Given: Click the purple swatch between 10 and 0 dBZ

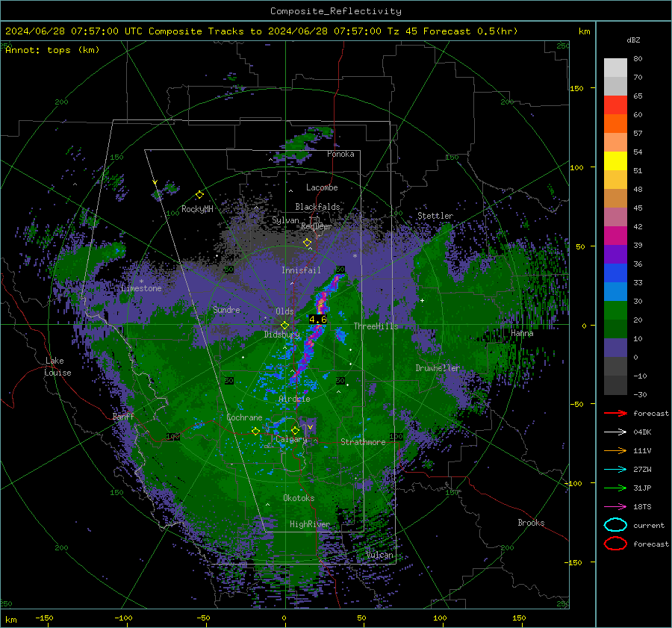Looking at the screenshot, I should (x=615, y=348).
